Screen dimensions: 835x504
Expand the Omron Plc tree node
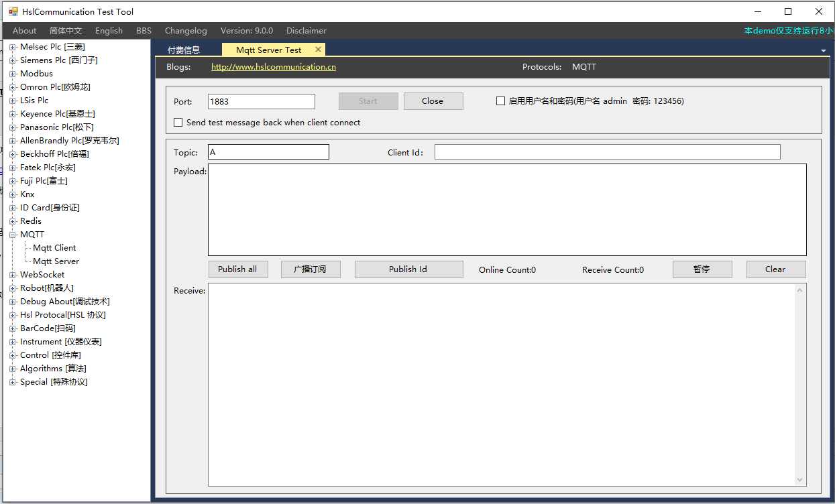click(13, 87)
